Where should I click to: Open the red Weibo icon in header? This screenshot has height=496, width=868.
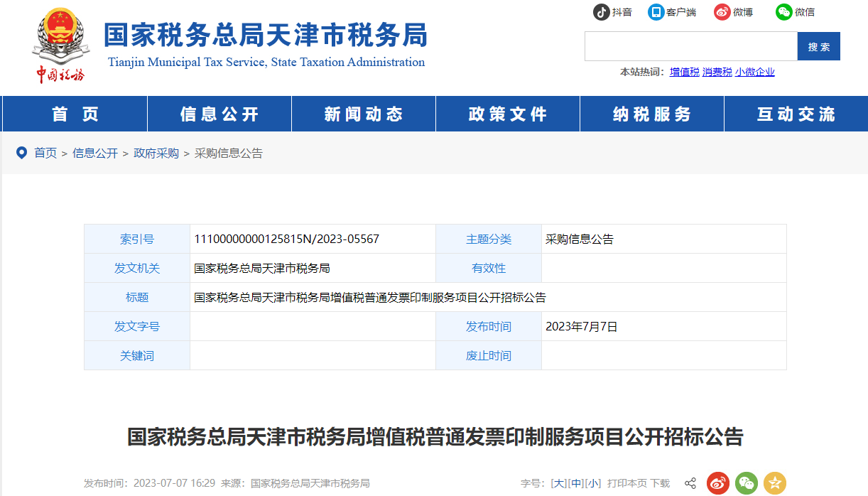click(x=722, y=12)
